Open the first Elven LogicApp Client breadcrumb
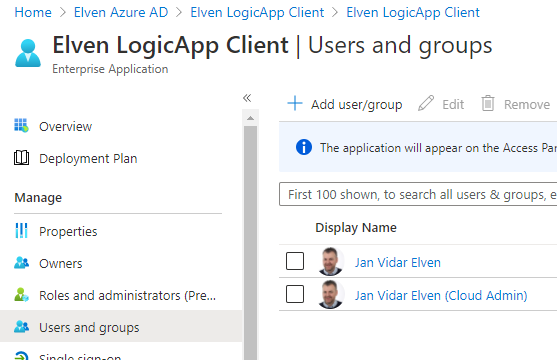 (257, 12)
